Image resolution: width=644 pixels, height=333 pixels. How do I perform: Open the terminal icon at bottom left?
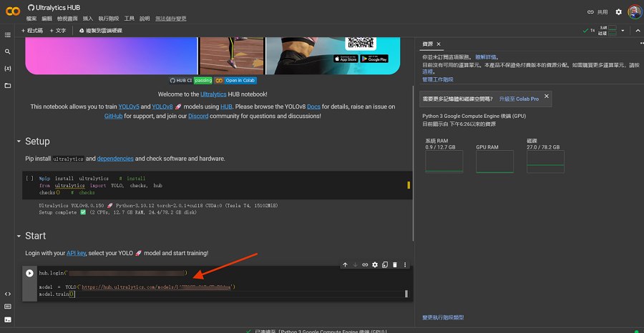click(8, 319)
